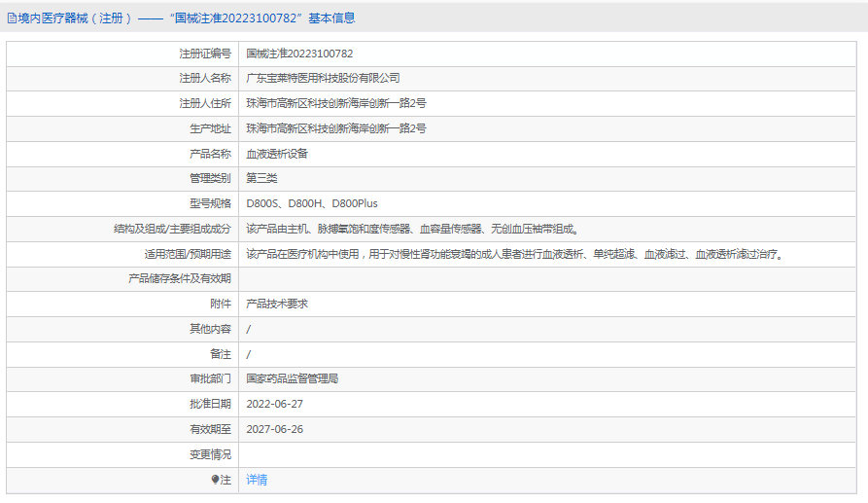The image size is (868, 503).
Task: Click the 适用范围 intended use description
Action: (x=515, y=254)
